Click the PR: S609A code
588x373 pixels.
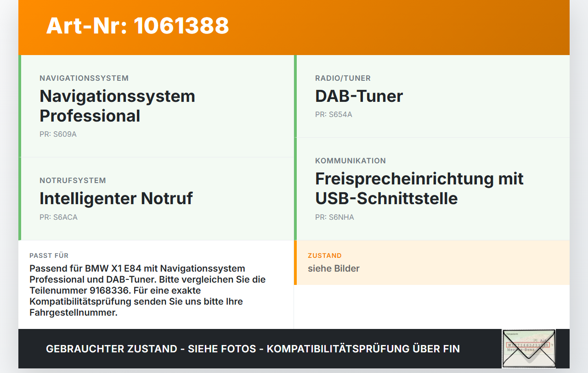tap(58, 134)
